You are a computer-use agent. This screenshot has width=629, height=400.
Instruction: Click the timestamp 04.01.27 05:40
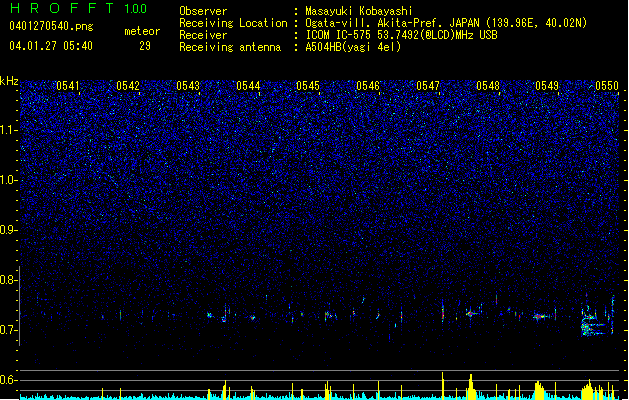51,46
